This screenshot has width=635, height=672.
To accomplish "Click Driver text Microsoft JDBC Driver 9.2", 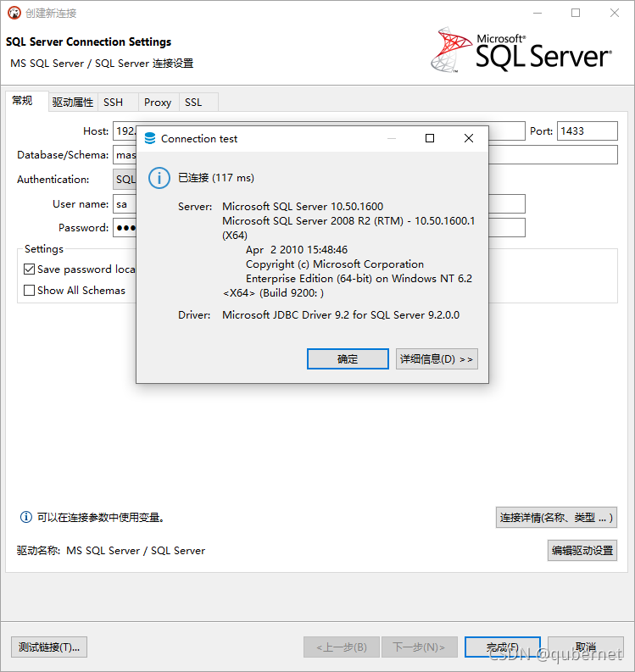I will click(x=341, y=315).
